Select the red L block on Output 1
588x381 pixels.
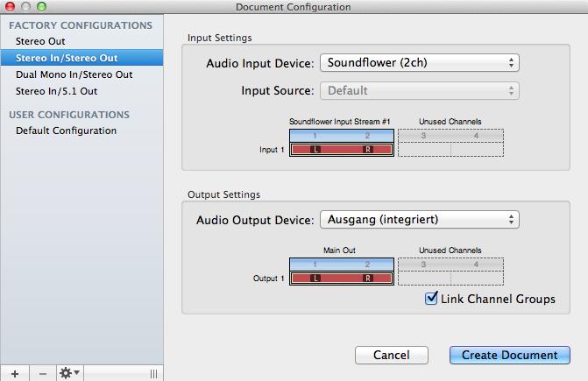click(x=315, y=278)
